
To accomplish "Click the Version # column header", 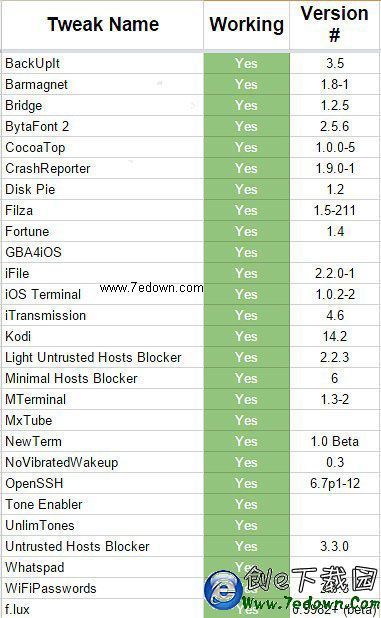I will point(335,25).
